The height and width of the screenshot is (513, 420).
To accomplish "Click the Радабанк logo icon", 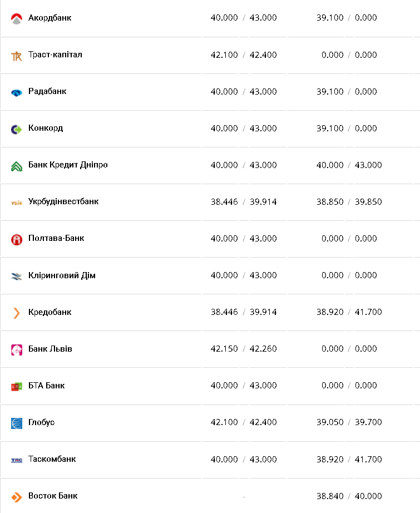I will coord(16,92).
